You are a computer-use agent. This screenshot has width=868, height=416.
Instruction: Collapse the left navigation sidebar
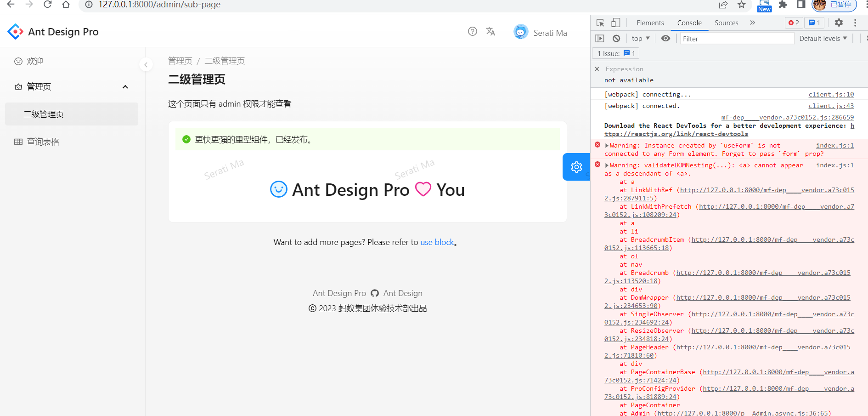146,64
